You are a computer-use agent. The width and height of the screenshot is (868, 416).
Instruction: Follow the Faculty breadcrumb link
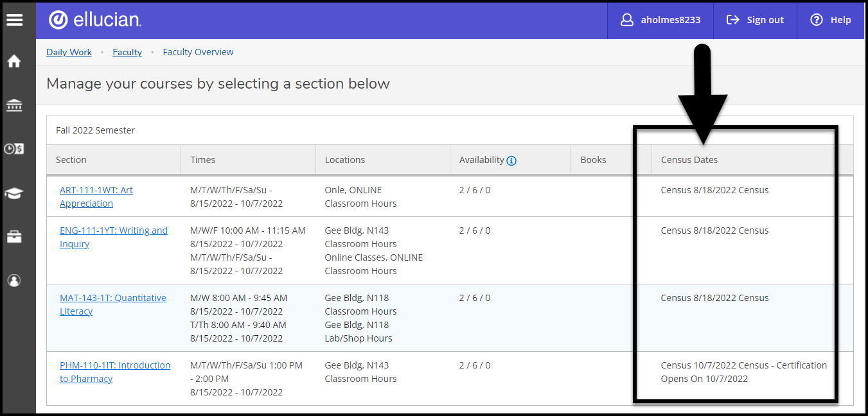coord(127,52)
